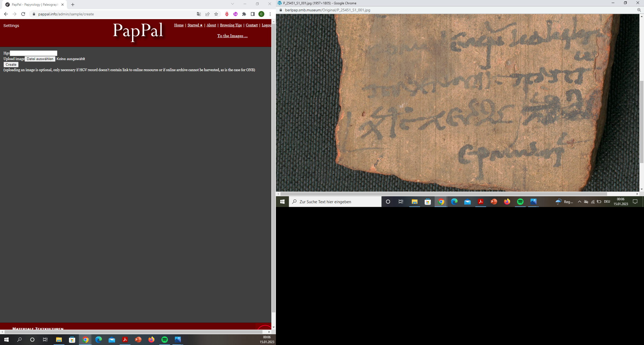644x345 pixels.
Task: Open the About link
Action: point(211,25)
